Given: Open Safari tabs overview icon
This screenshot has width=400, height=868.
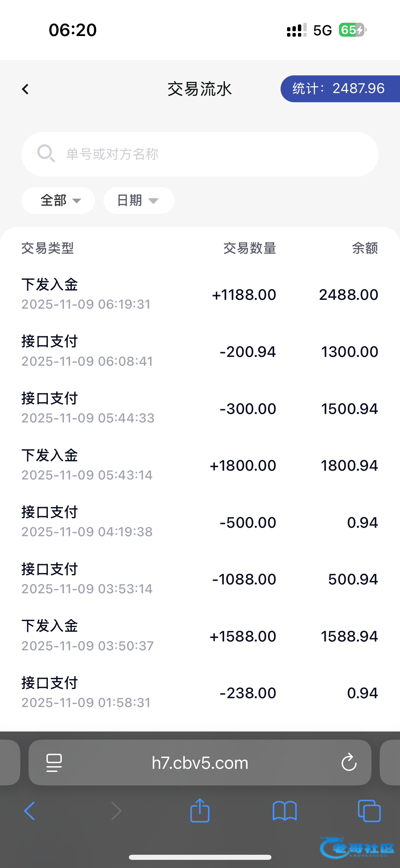Looking at the screenshot, I should click(369, 811).
